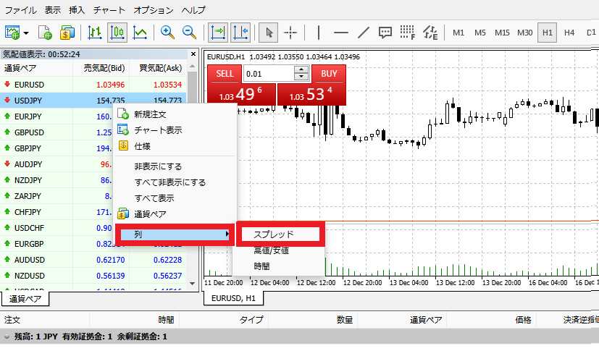Click the 0.01 lot size field

point(268,74)
